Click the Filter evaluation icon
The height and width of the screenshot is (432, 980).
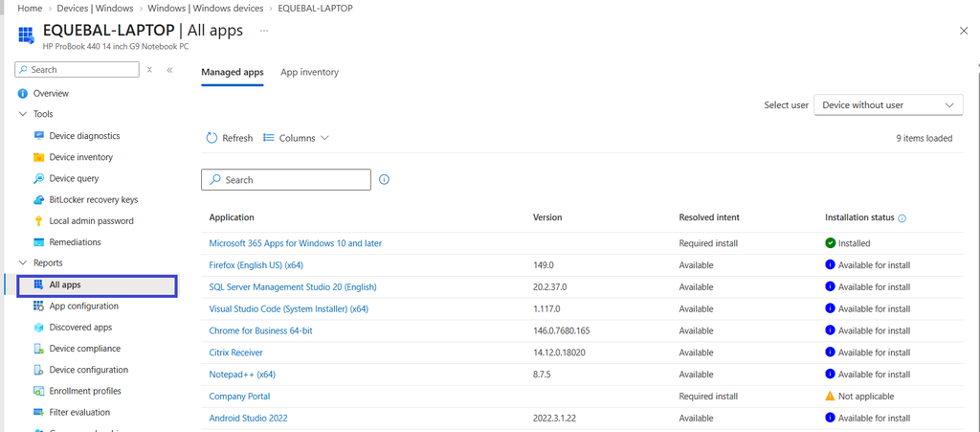38,413
